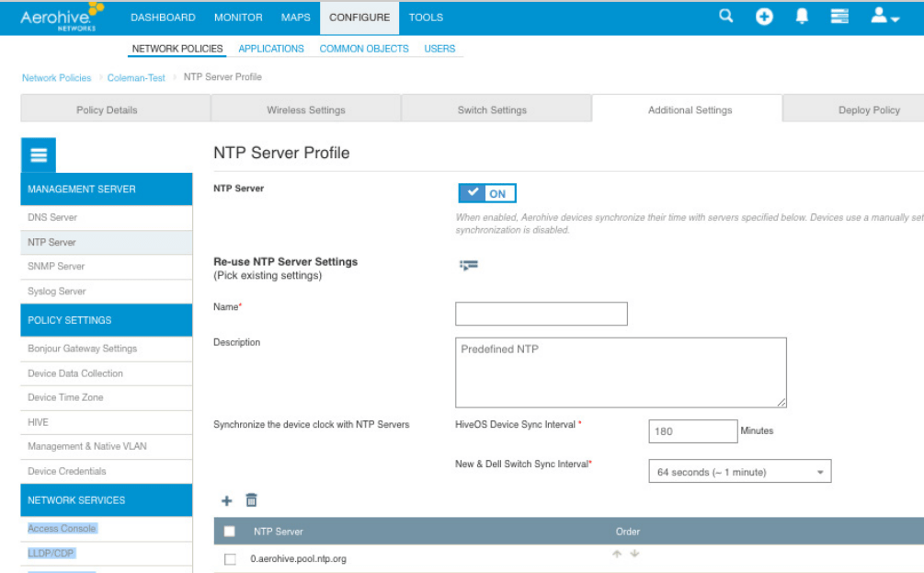Click the plus circle add icon in header
Viewport: 924px width, 573px height.
pos(764,17)
